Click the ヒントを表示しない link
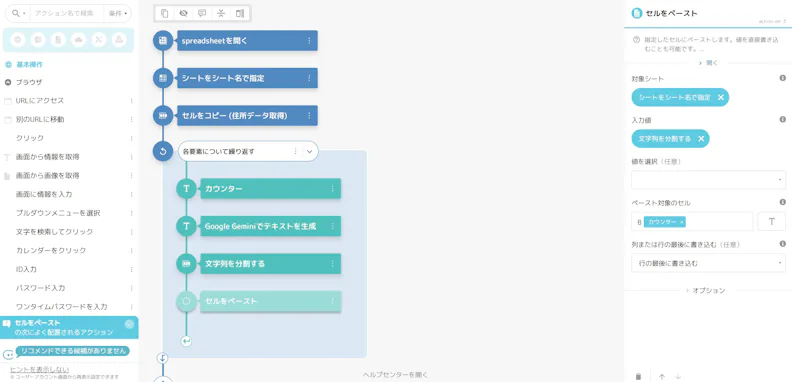The width and height of the screenshot is (792, 382). pos(39,369)
